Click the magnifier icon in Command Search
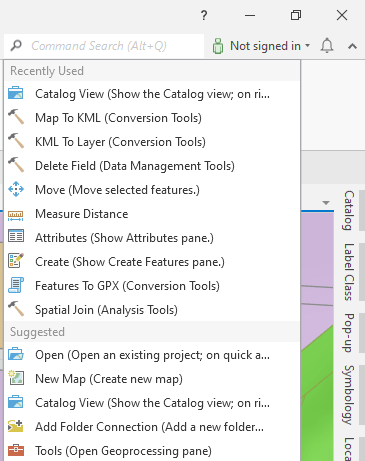 pyautogui.click(x=16, y=45)
